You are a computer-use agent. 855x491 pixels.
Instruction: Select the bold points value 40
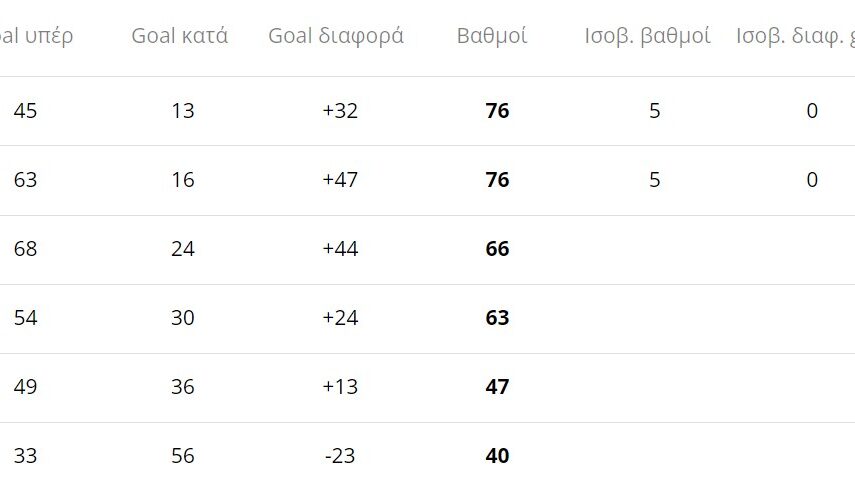(x=497, y=456)
